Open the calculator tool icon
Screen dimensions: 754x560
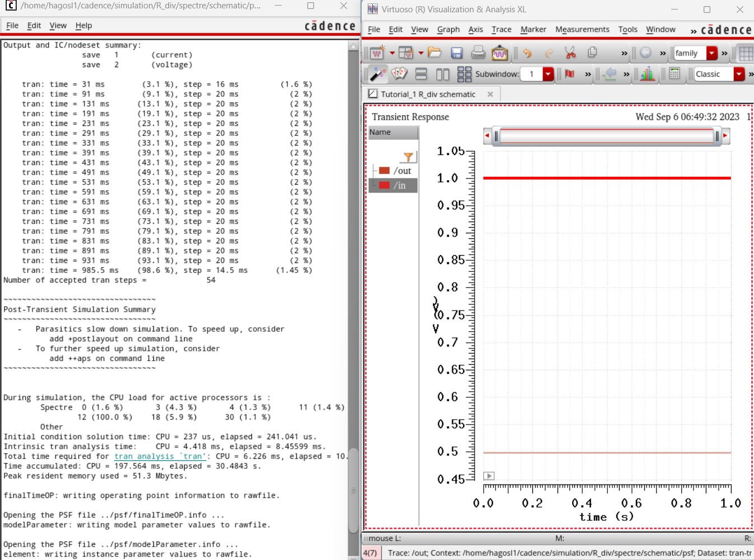click(x=675, y=74)
